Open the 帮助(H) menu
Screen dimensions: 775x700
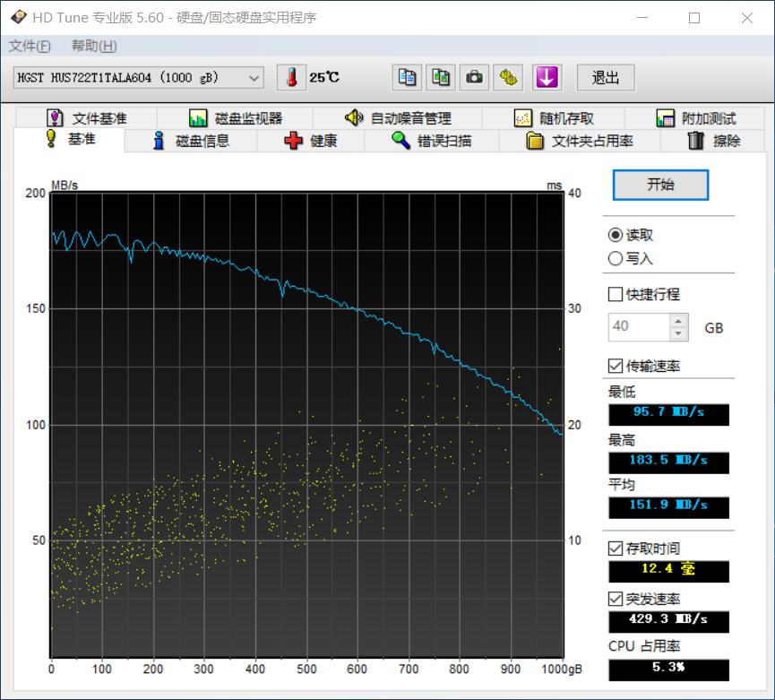coord(94,46)
